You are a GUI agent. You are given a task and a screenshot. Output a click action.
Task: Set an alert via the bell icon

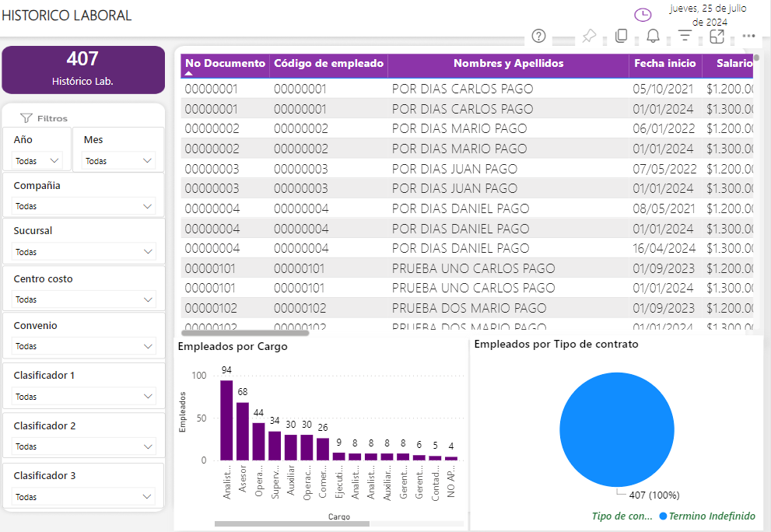(653, 36)
